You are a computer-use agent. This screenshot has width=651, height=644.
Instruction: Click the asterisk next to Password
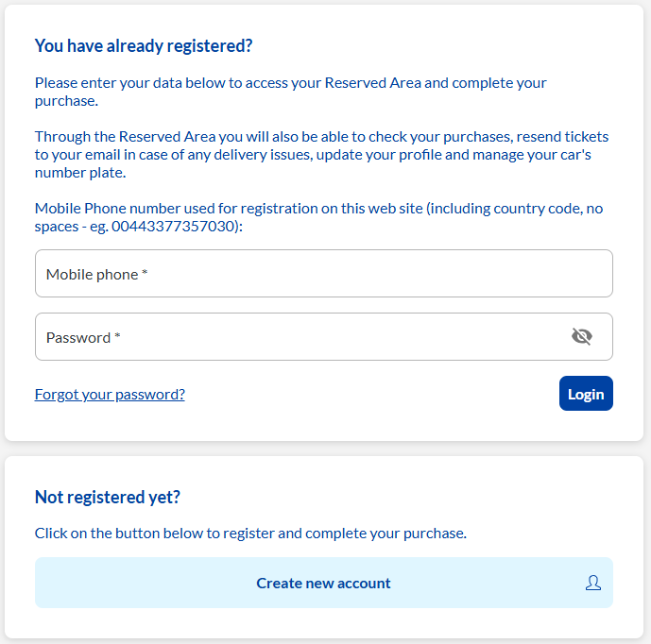click(x=117, y=335)
